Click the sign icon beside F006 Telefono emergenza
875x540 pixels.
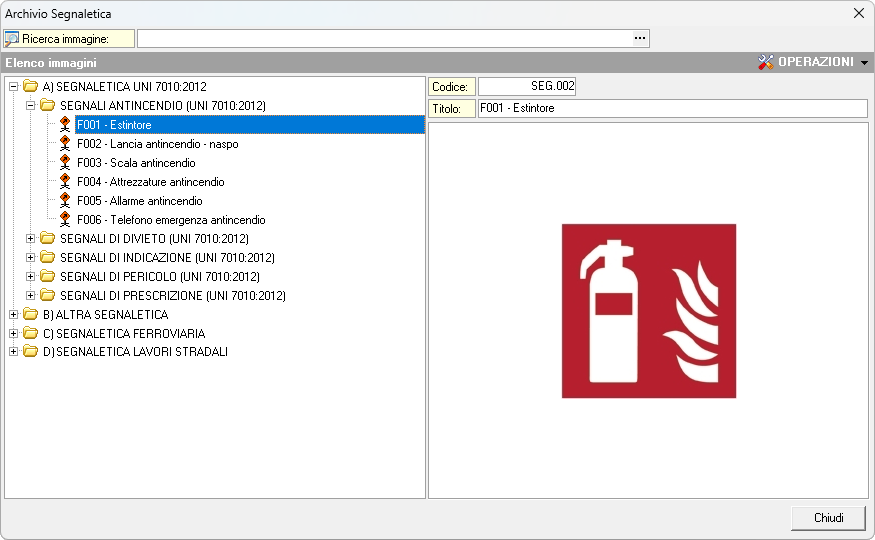point(65,220)
